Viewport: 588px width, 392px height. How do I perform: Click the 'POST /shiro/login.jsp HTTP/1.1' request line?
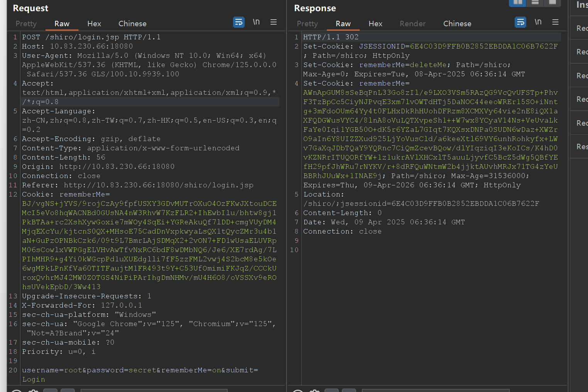click(91, 37)
